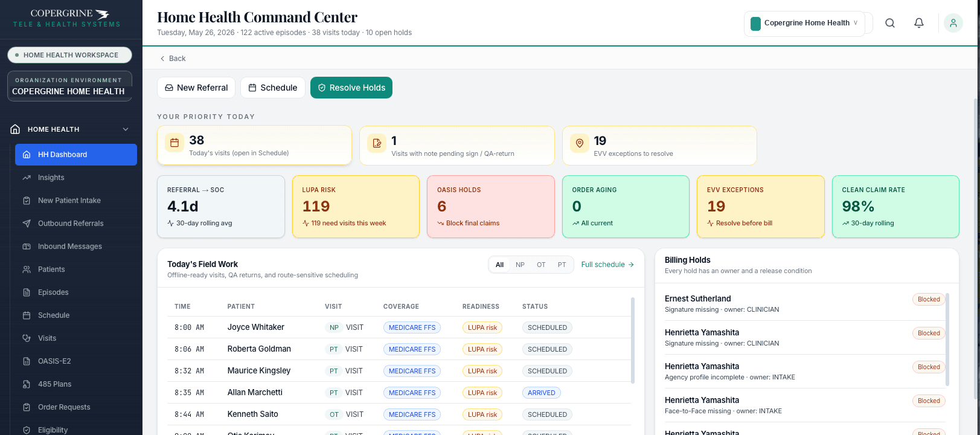Screen dimensions: 980x435
Task: Click the Blocked badge for Ernest Sutherland
Action: (x=929, y=299)
